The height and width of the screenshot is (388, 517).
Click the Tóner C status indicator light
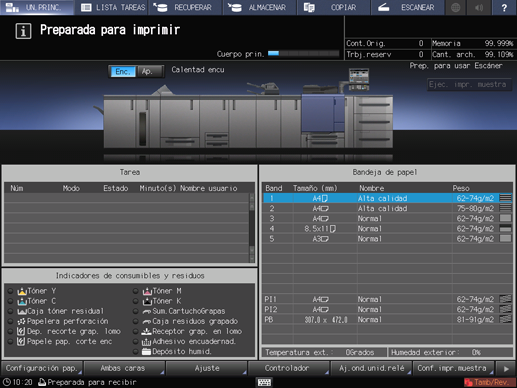click(x=10, y=301)
